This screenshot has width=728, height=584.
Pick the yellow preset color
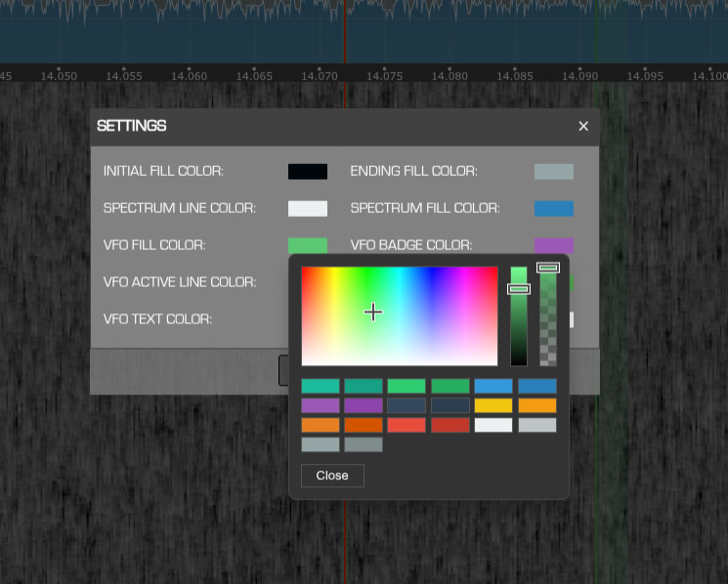pyautogui.click(x=493, y=405)
